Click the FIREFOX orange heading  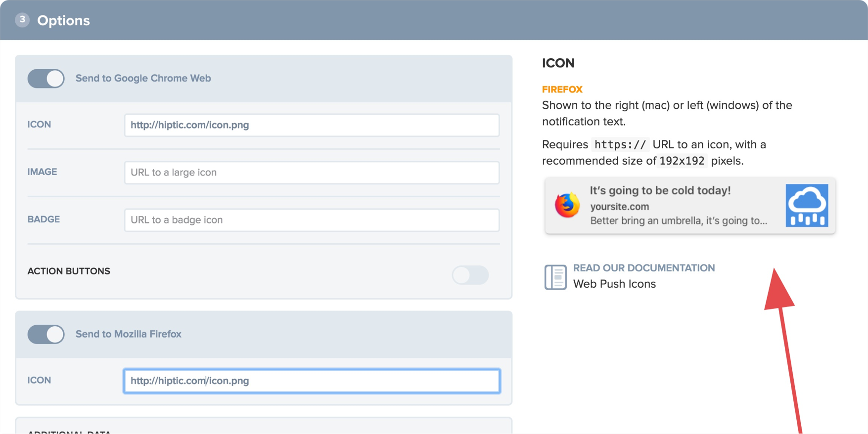tap(562, 89)
